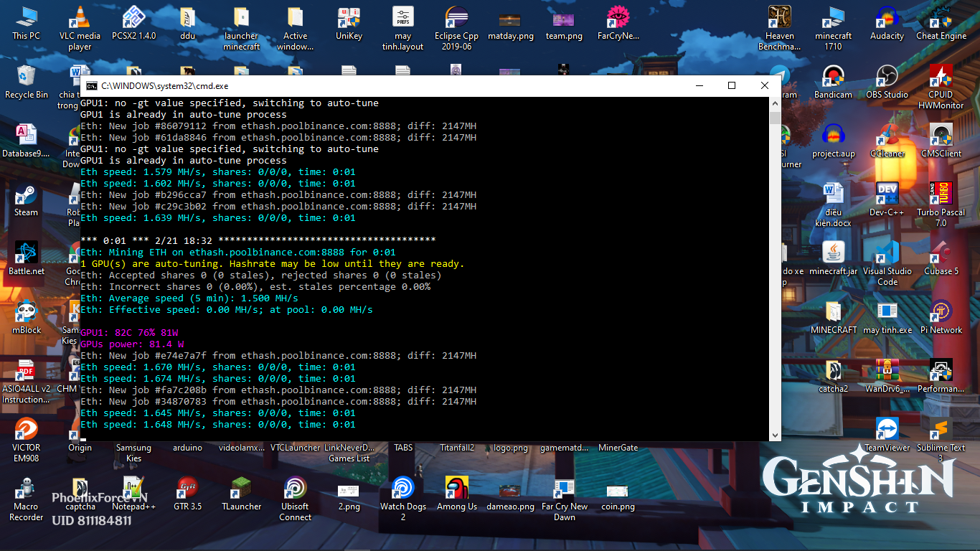Viewport: 980px width, 551px height.
Task: Select the Recycle Bin icon
Action: pos(26,77)
